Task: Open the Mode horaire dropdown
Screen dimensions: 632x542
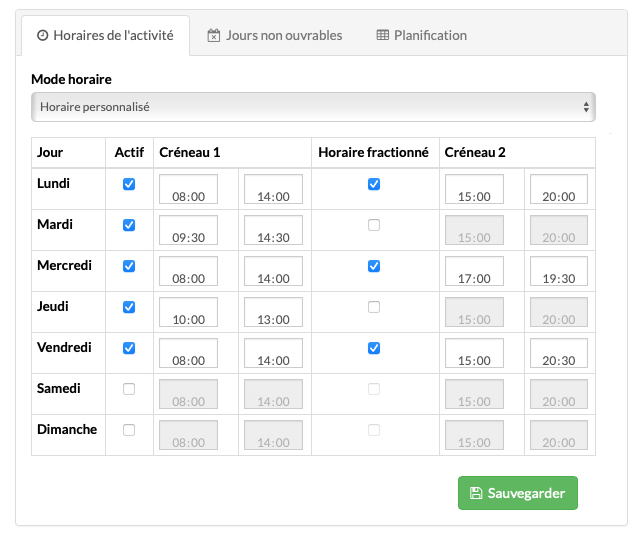Action: (313, 107)
